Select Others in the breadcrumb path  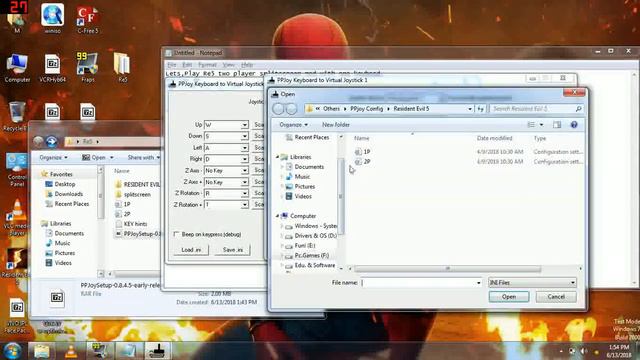click(x=331, y=109)
